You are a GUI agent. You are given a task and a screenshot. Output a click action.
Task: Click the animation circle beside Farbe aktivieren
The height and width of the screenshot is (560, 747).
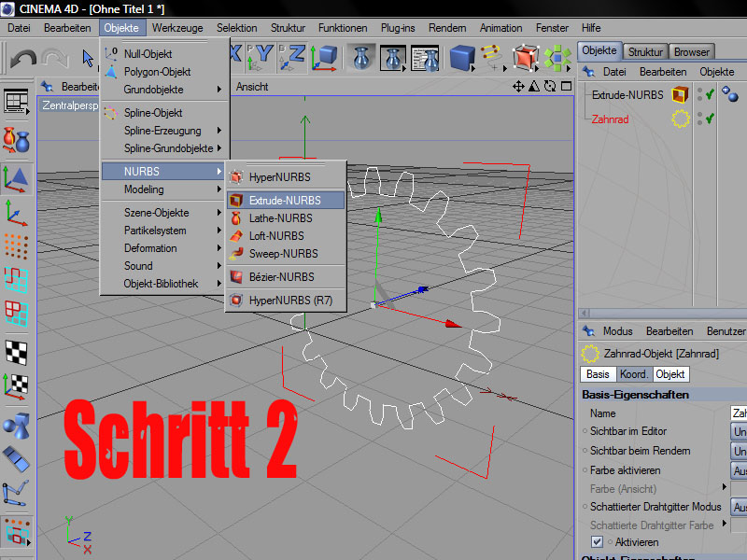(585, 470)
